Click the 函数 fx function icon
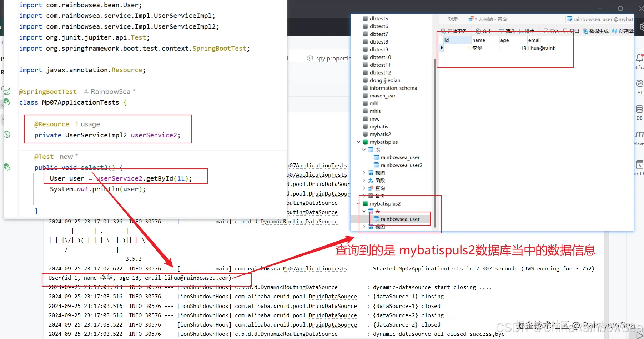Viewport: 644px width, 339px height. coord(371,181)
